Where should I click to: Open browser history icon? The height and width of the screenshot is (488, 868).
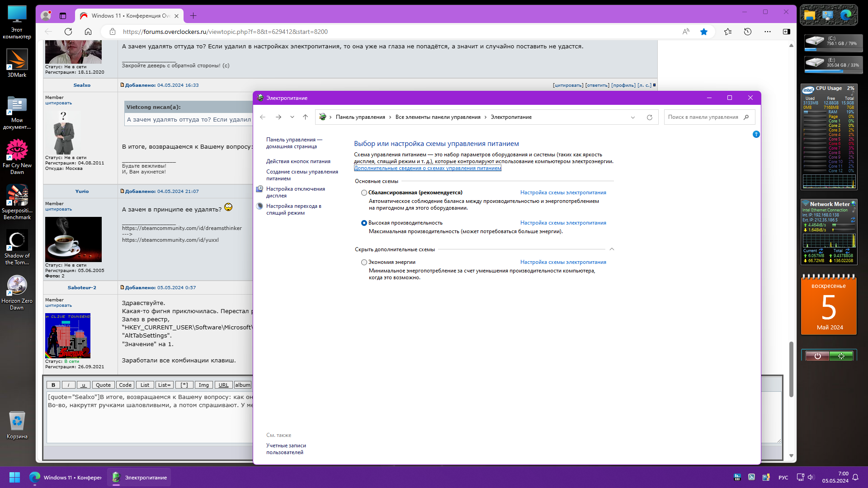point(748,32)
